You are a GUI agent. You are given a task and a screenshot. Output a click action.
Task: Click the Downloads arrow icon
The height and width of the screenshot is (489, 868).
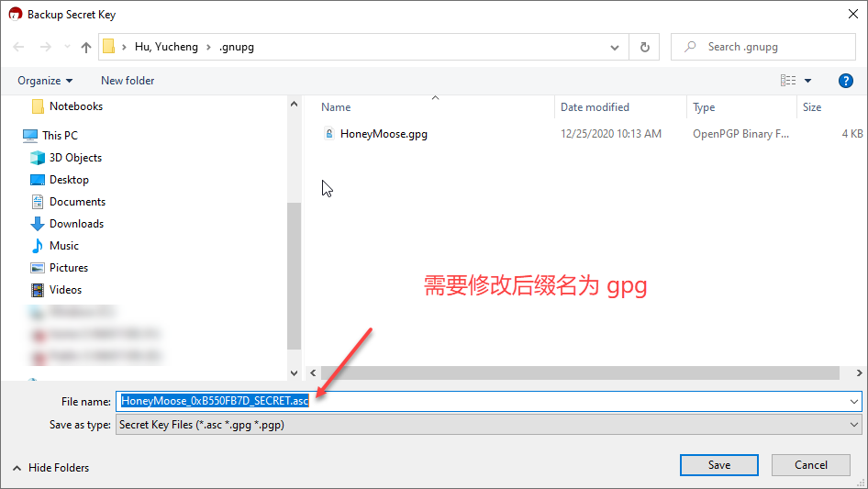(x=38, y=224)
